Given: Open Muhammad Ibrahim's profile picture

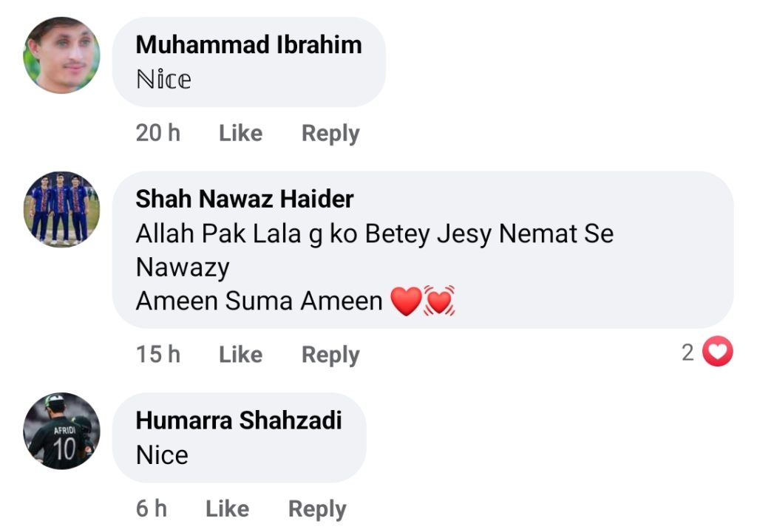Looking at the screenshot, I should coord(61,55).
